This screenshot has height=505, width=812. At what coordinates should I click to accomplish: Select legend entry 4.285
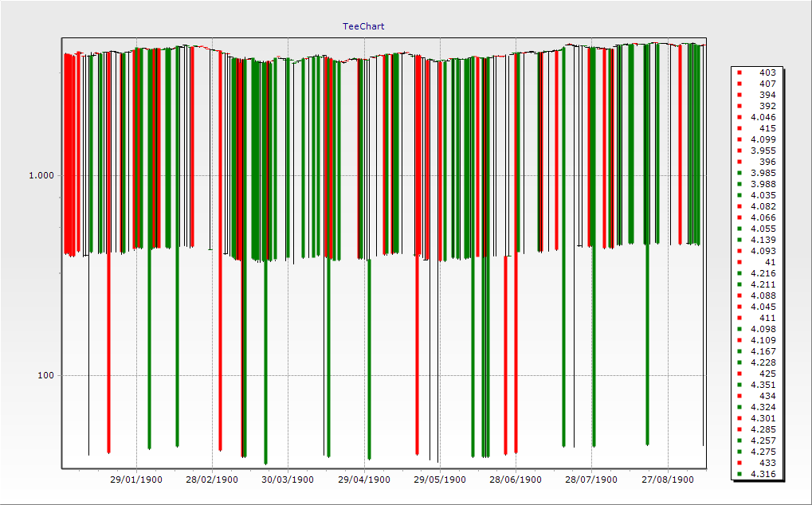pyautogui.click(x=756, y=429)
